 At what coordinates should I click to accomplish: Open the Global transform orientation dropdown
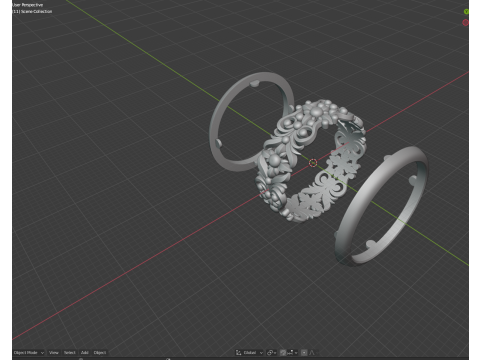coord(250,352)
